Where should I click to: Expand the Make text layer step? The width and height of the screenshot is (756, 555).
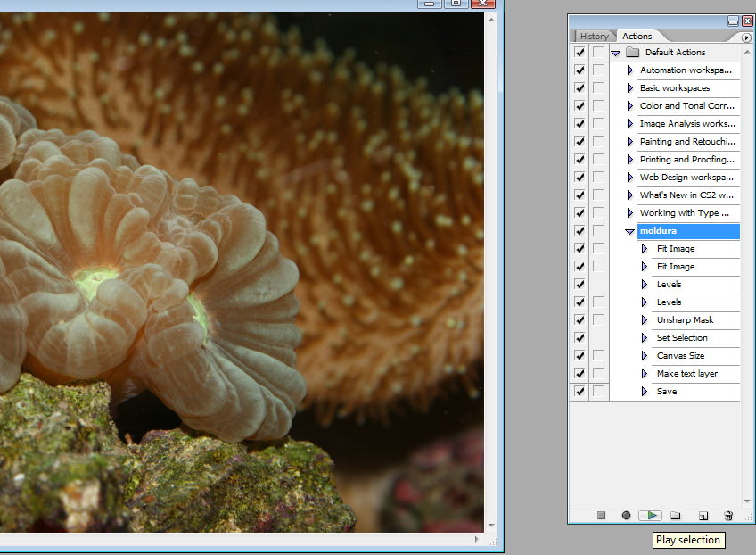pos(645,374)
